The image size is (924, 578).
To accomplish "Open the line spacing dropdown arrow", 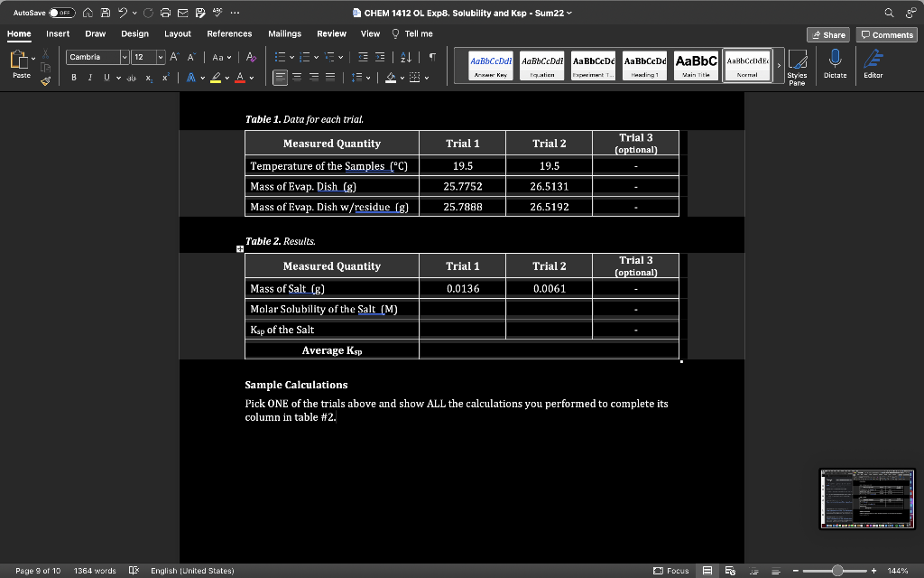I will [368, 78].
